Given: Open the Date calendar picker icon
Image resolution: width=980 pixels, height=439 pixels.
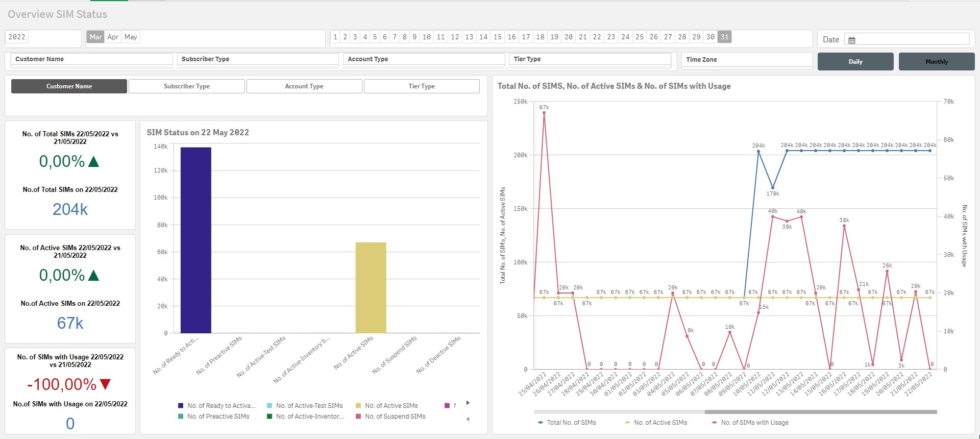Looking at the screenshot, I should point(851,40).
